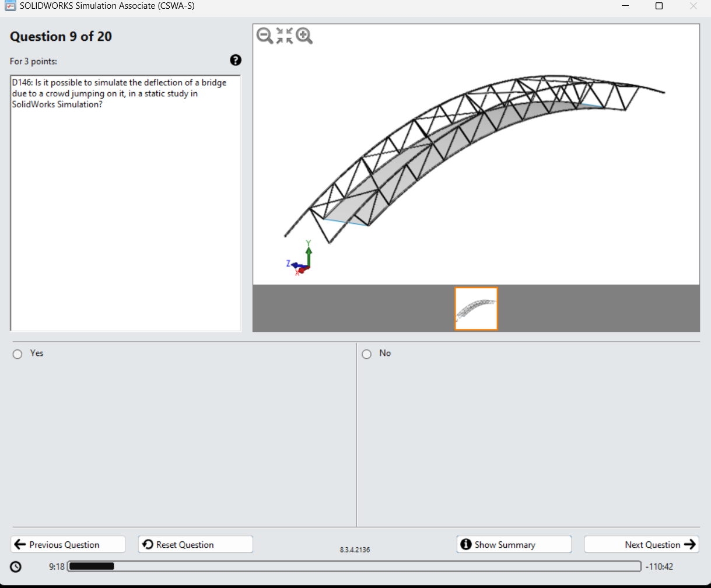711x588 pixels.
Task: Click the clock icon near the timer
Action: pos(16,566)
